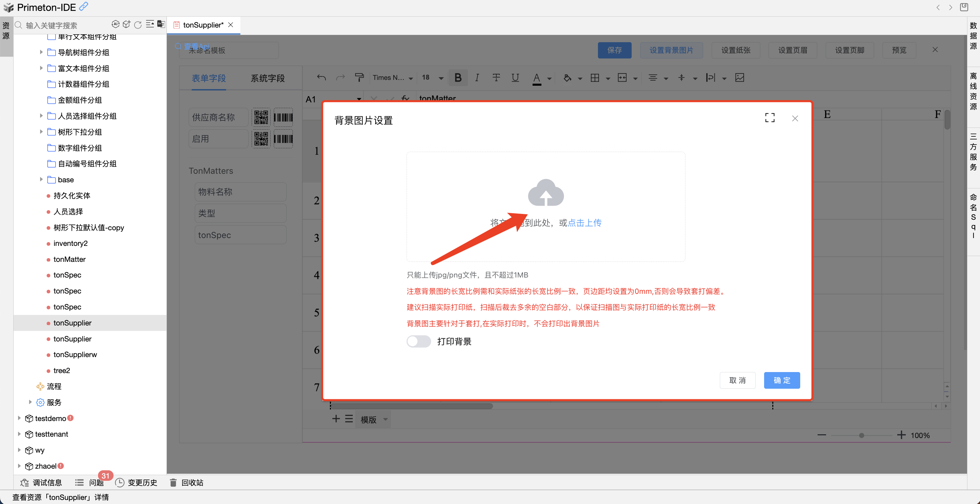
Task: Toggle the 打印背景 switch
Action: tap(418, 341)
